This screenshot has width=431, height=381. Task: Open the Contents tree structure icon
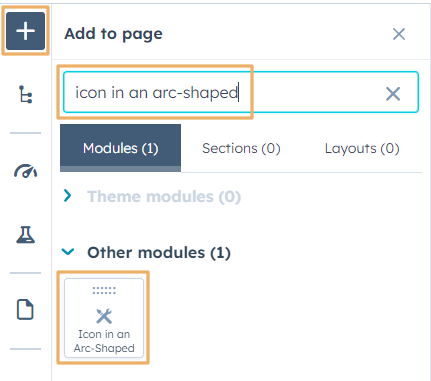point(25,94)
